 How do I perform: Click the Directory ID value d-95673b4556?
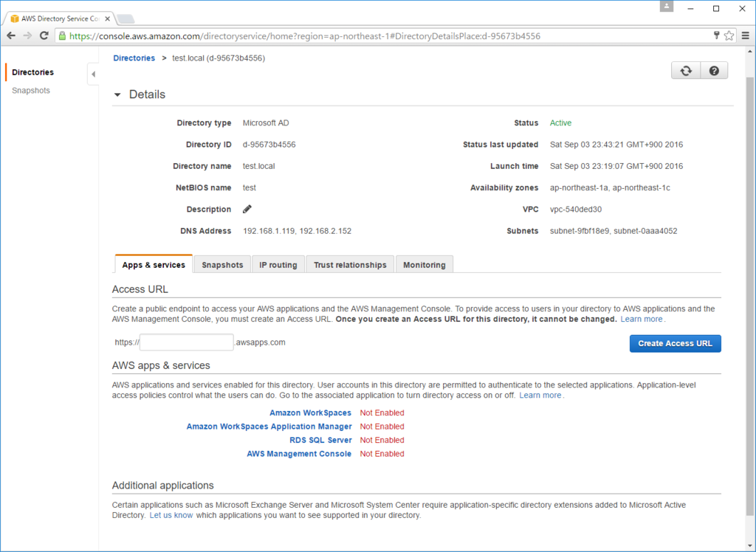[x=269, y=145]
